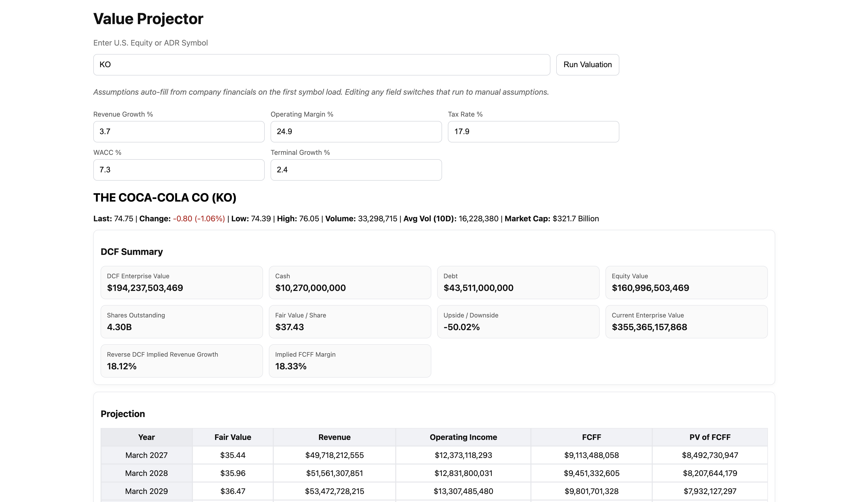Click the DCF Enterprise Value card
This screenshot has width=868, height=502.
[x=181, y=282]
